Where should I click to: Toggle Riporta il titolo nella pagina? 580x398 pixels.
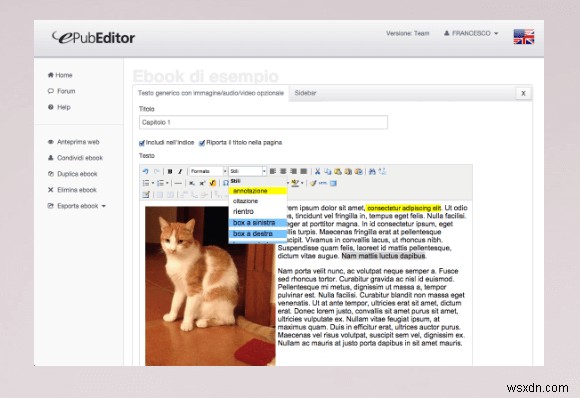click(202, 143)
